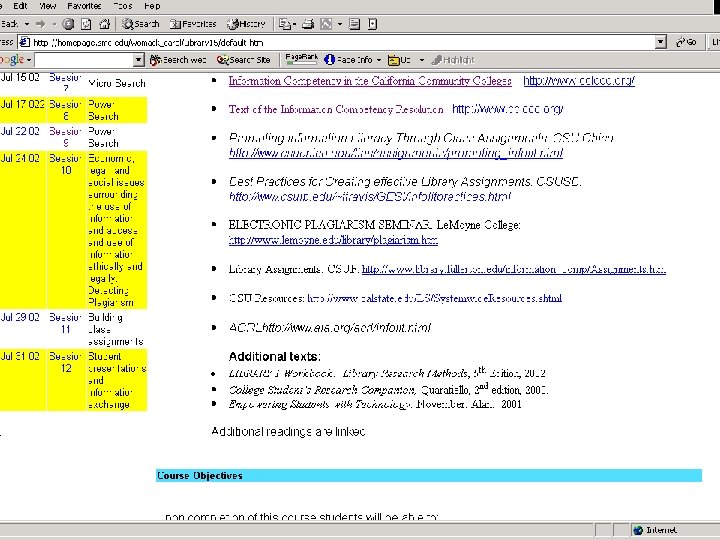Click the Mail toolbar icon
The image size is (720, 540).
coord(285,24)
